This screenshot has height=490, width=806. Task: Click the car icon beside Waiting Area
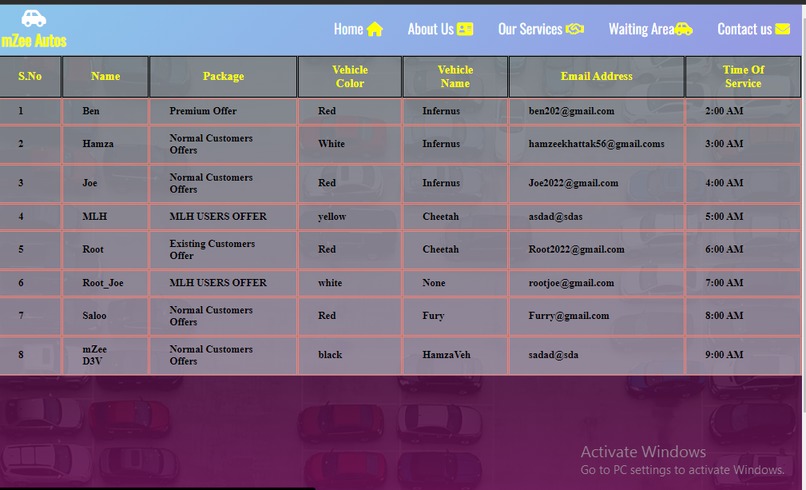684,29
